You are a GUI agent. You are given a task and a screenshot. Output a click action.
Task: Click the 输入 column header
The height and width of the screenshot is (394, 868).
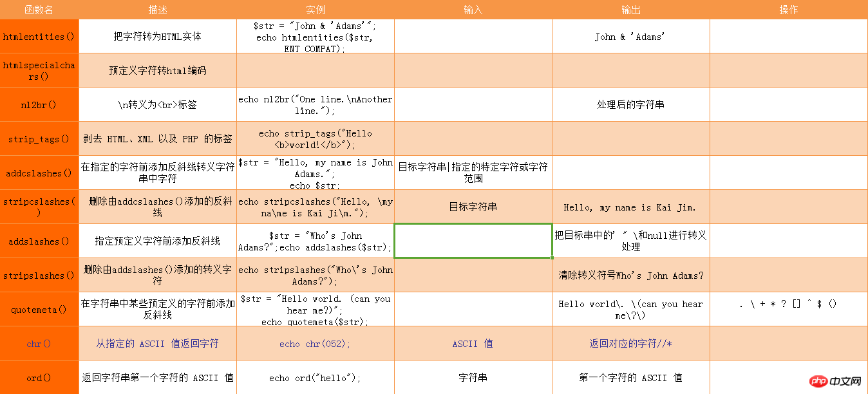click(x=473, y=10)
